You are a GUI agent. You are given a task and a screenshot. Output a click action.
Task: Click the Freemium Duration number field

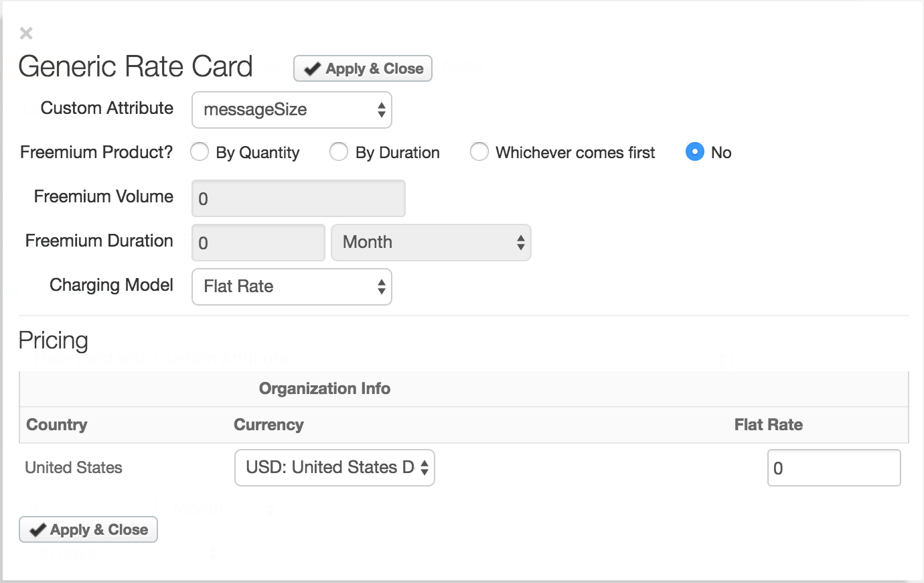click(258, 243)
